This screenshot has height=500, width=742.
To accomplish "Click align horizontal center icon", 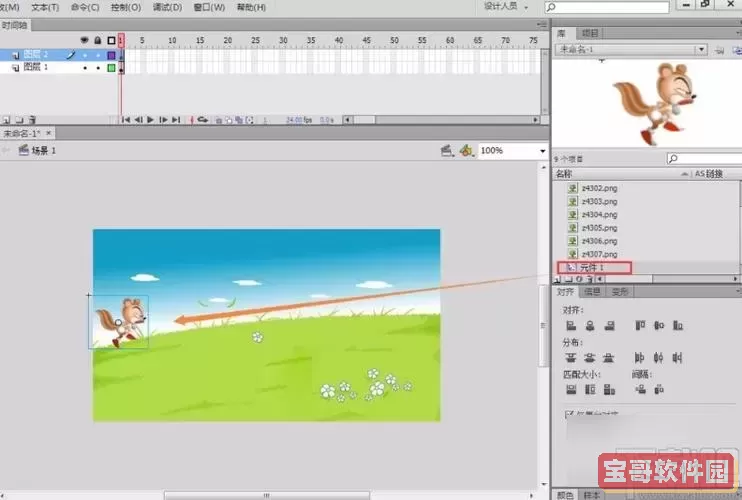I will click(x=590, y=325).
